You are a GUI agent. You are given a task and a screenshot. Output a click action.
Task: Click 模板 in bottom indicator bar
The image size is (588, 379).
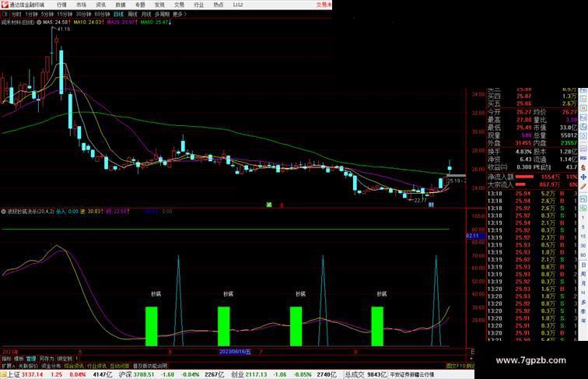coord(19,359)
